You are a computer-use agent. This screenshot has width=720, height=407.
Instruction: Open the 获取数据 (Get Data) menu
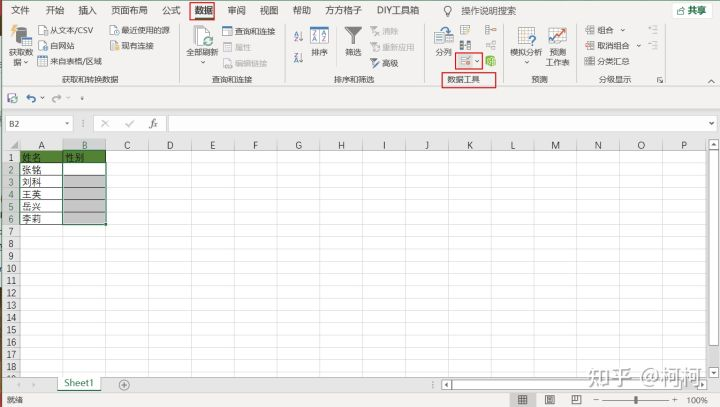point(20,45)
